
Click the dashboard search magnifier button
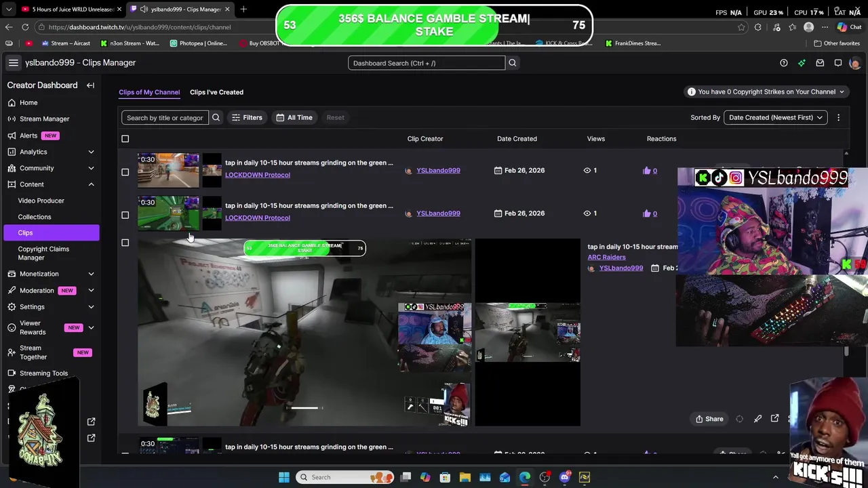513,63
